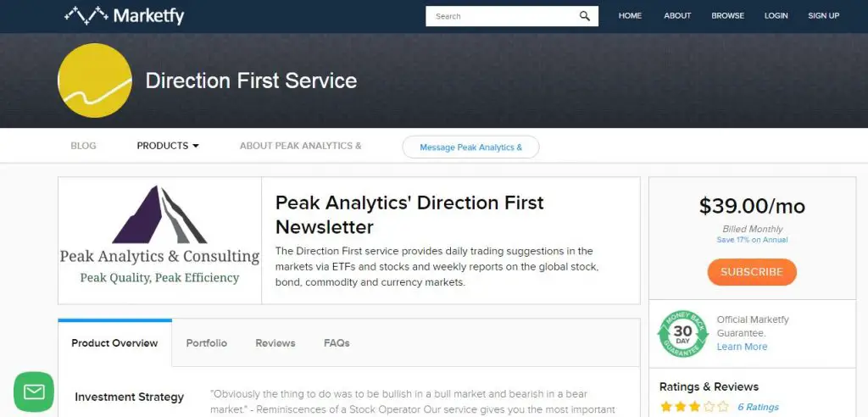Open the FAQs tab
This screenshot has height=417, width=868.
pos(337,343)
